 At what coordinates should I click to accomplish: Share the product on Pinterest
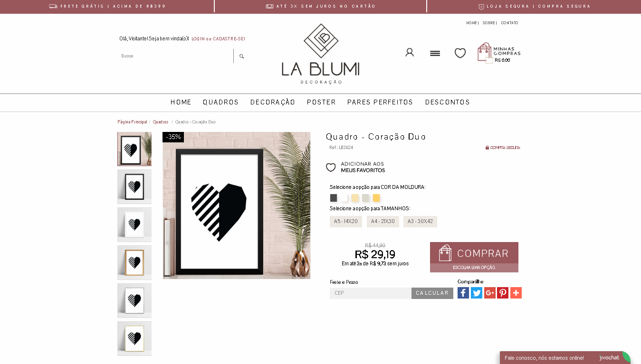click(x=503, y=293)
